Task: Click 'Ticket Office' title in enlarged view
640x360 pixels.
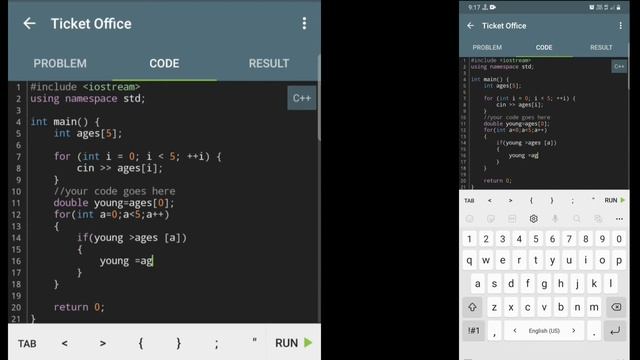Action: (x=91, y=24)
